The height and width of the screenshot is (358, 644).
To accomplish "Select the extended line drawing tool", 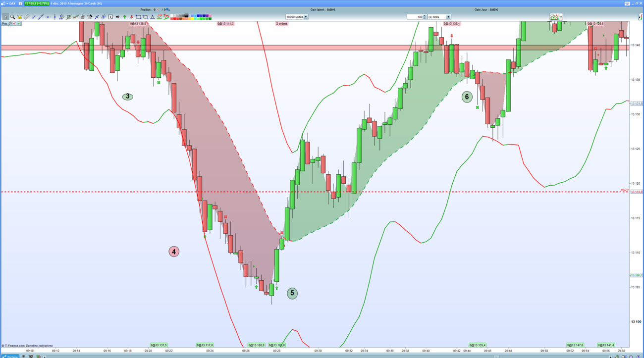I will (x=41, y=17).
